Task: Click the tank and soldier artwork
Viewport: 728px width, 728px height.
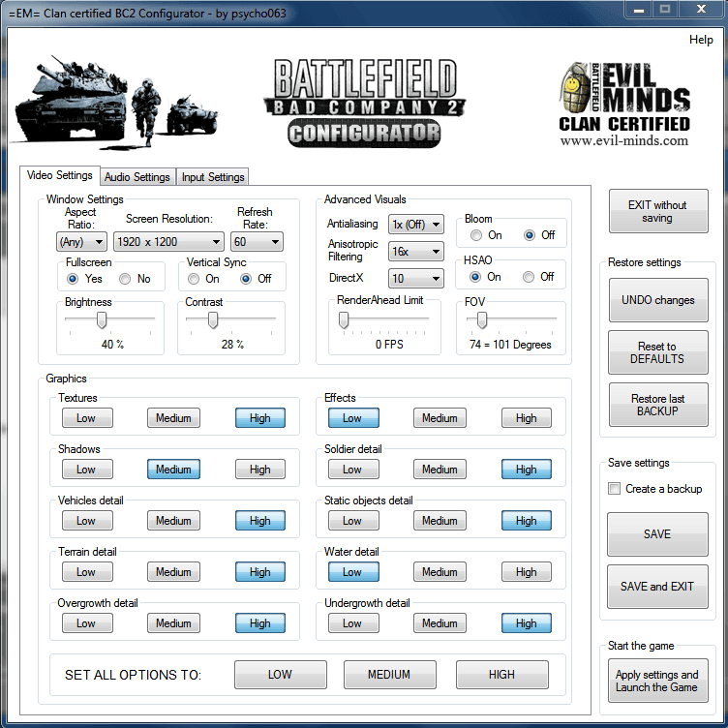Action: (115, 103)
